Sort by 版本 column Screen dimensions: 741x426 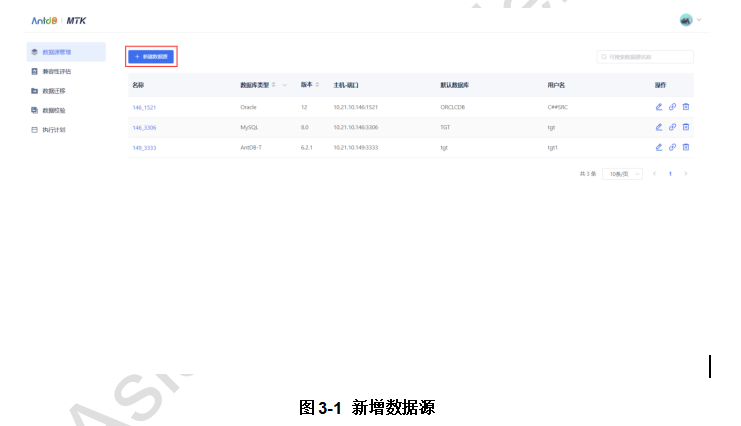[317, 85]
